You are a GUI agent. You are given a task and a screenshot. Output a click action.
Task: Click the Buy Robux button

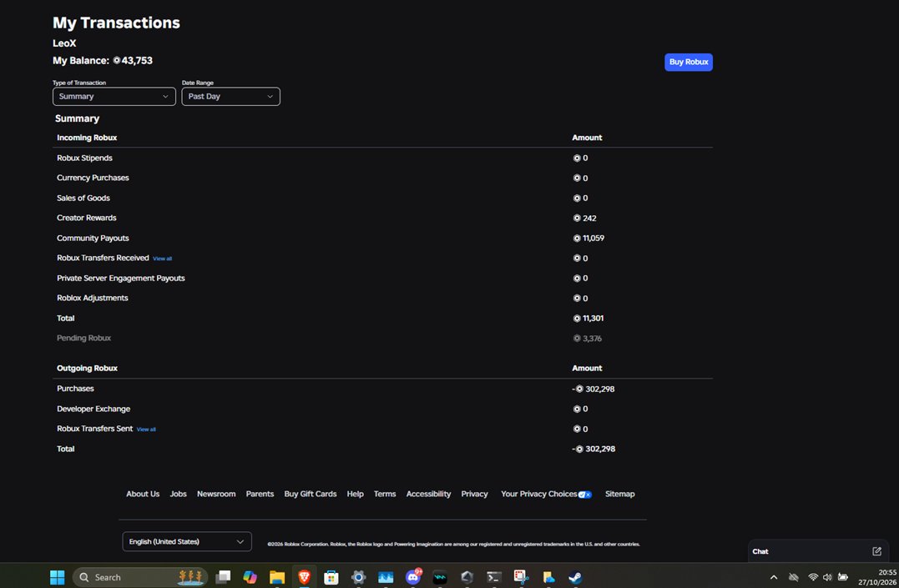click(689, 62)
